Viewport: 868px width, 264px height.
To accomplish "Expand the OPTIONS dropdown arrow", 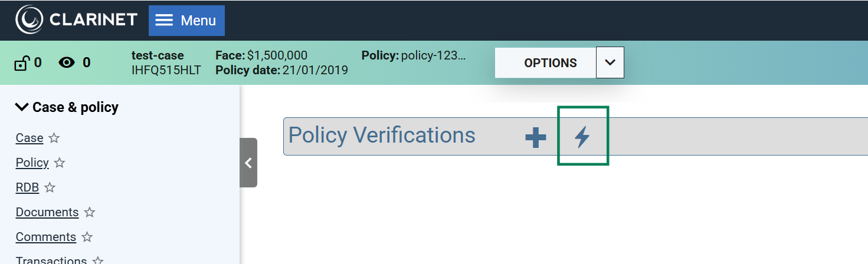I will pos(610,62).
